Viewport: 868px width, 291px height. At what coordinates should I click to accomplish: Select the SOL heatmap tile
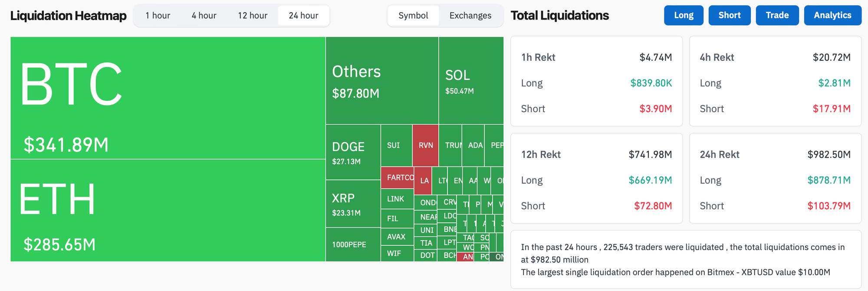(471, 80)
